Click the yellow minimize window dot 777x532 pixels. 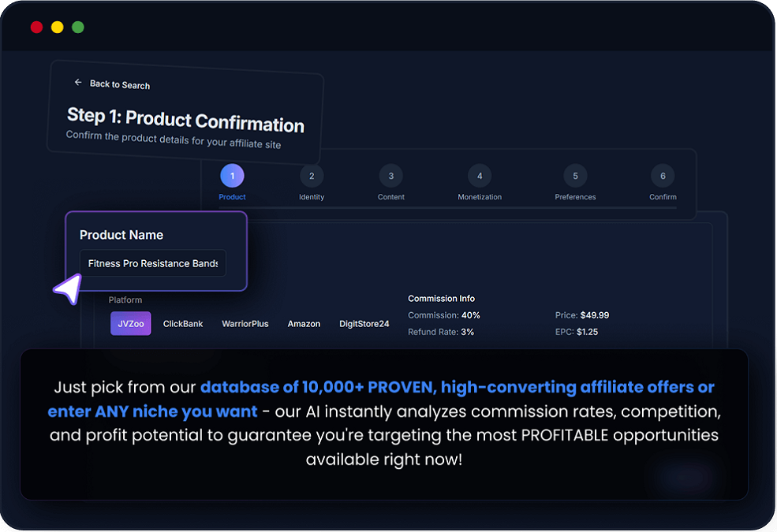point(57,28)
